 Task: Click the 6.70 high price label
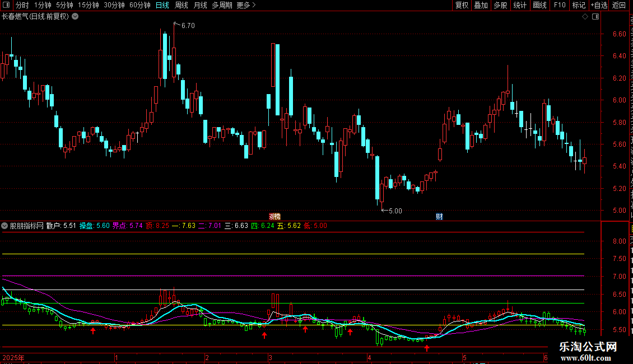pos(188,25)
